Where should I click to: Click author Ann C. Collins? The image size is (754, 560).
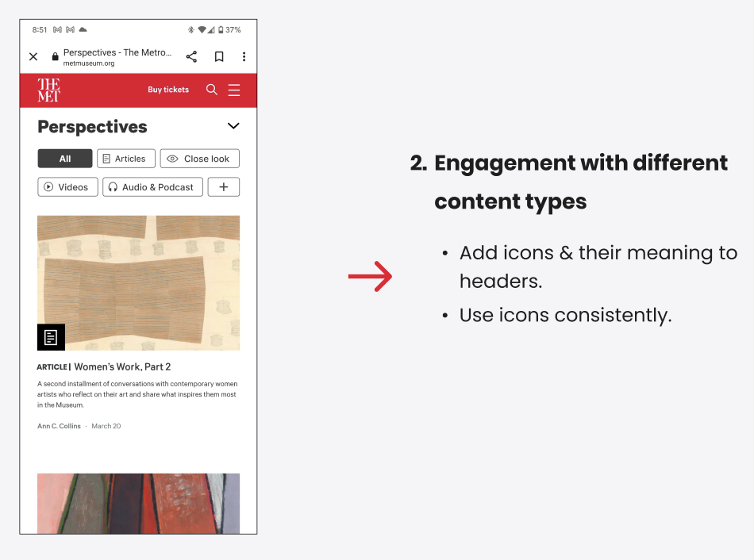(x=60, y=426)
